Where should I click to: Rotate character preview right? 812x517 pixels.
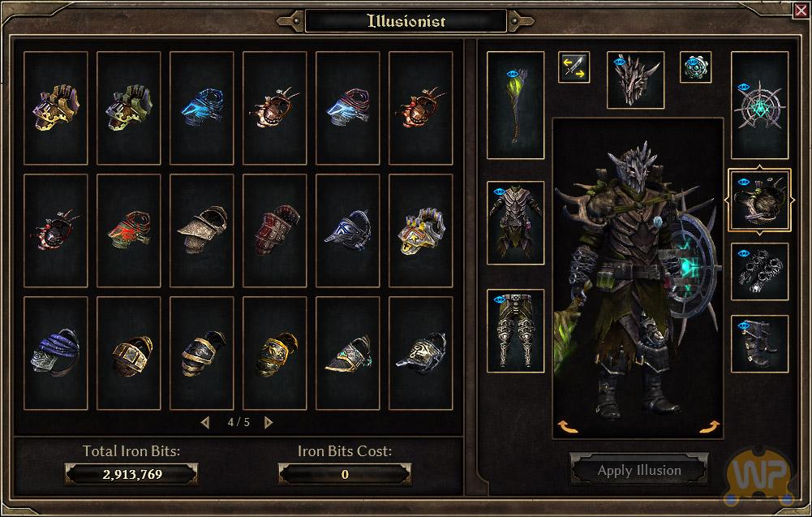click(x=710, y=426)
